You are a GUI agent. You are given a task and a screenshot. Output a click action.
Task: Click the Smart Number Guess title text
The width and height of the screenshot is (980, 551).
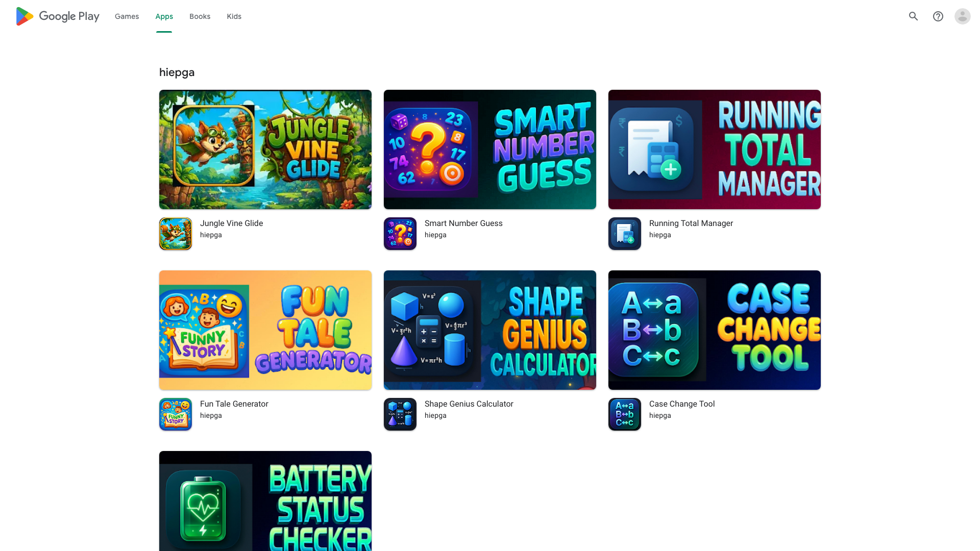[x=463, y=223]
